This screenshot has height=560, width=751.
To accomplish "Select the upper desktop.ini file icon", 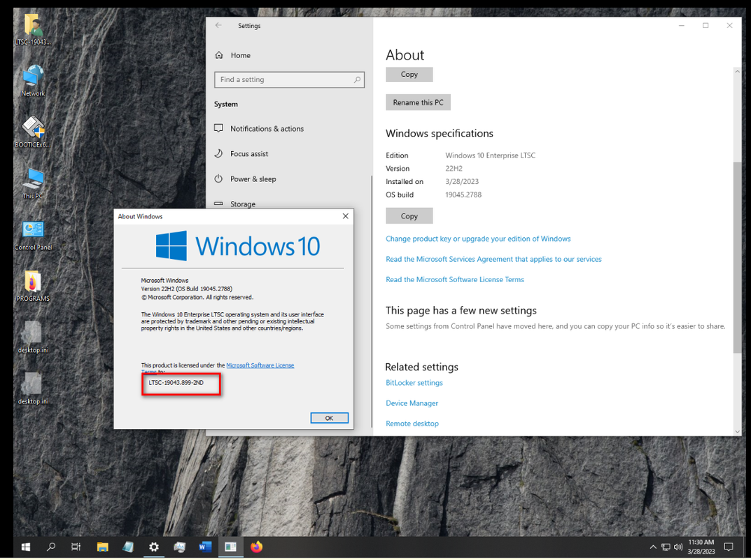I will [x=33, y=337].
